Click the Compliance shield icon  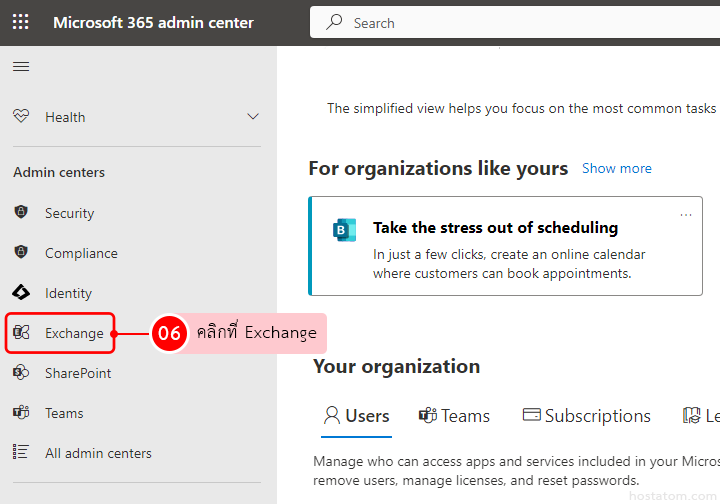coord(21,252)
